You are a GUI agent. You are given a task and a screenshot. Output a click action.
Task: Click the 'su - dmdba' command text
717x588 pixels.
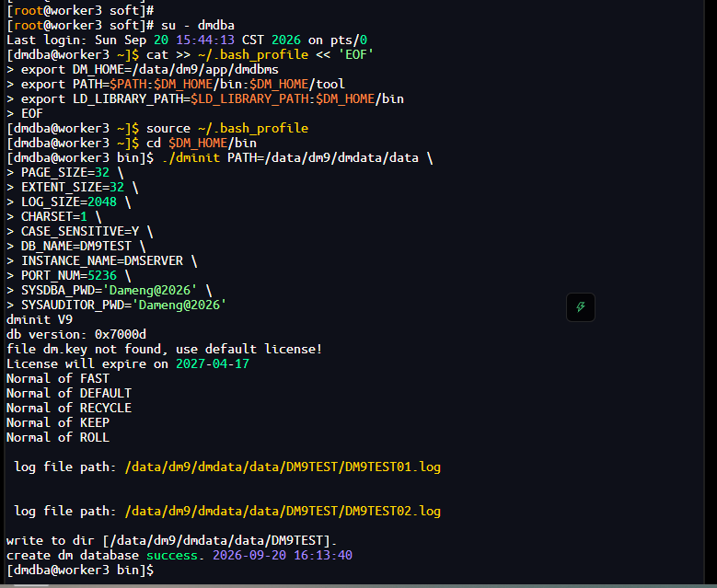pos(198,25)
